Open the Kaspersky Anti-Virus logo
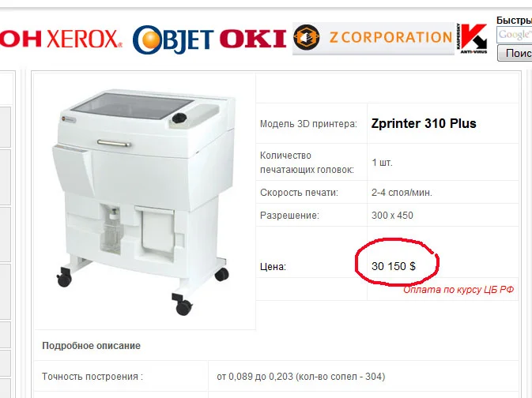Image resolution: width=532 pixels, height=398 pixels. pos(472,39)
